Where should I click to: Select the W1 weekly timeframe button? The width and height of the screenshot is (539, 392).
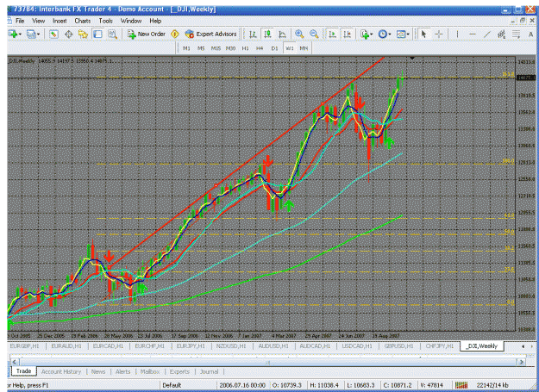[290, 48]
